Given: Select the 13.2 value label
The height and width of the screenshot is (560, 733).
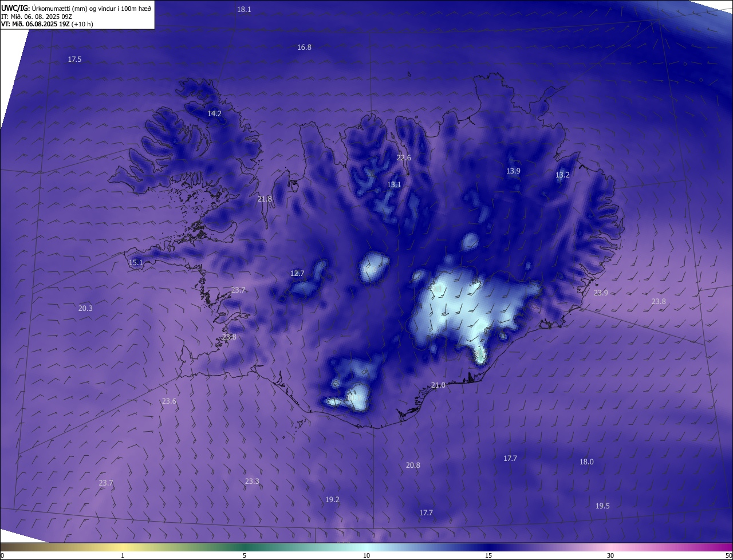Looking at the screenshot, I should click(x=562, y=175).
